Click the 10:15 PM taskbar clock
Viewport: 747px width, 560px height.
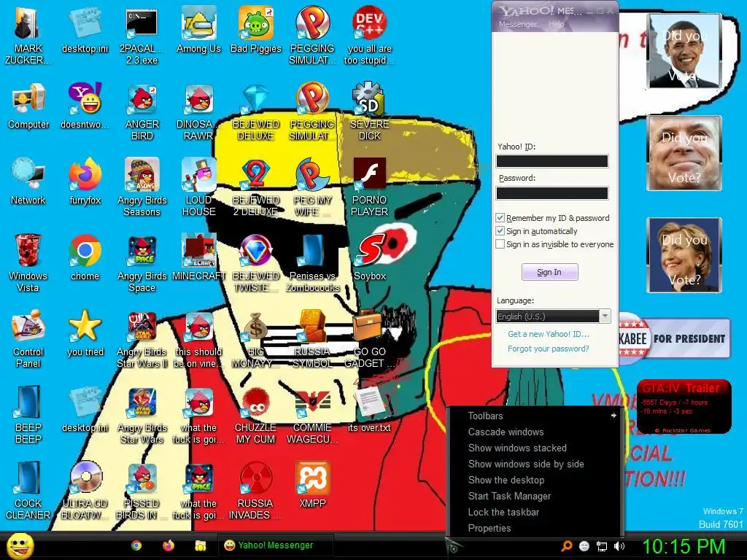[684, 546]
